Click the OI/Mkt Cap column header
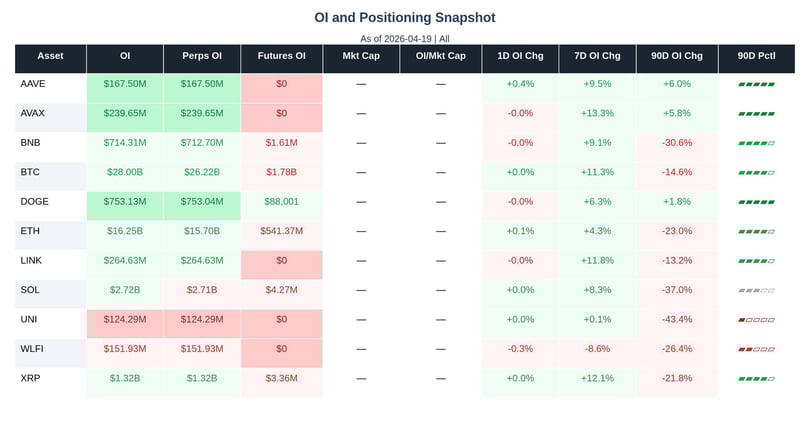 coord(440,57)
